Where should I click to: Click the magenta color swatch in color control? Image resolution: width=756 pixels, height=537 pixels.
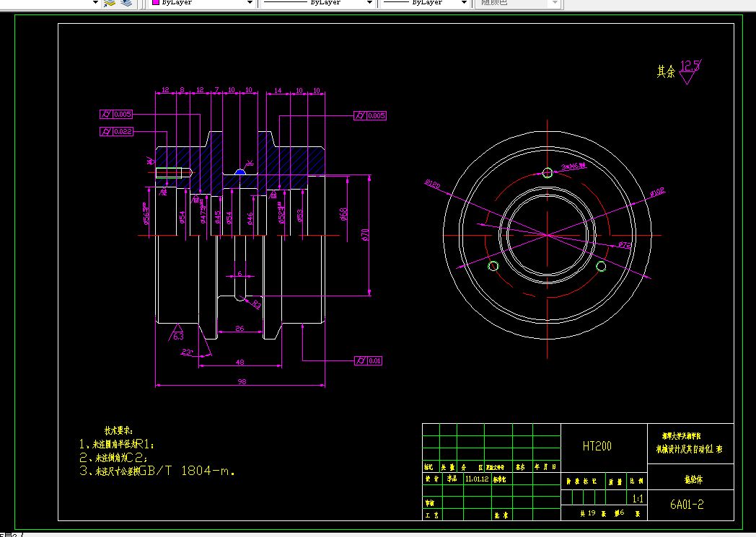(x=156, y=2)
